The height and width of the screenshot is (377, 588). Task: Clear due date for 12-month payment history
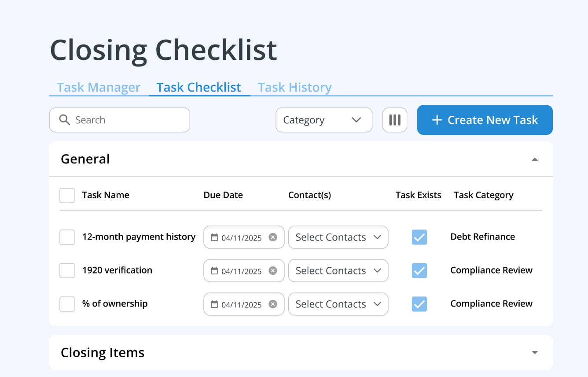pyautogui.click(x=273, y=237)
